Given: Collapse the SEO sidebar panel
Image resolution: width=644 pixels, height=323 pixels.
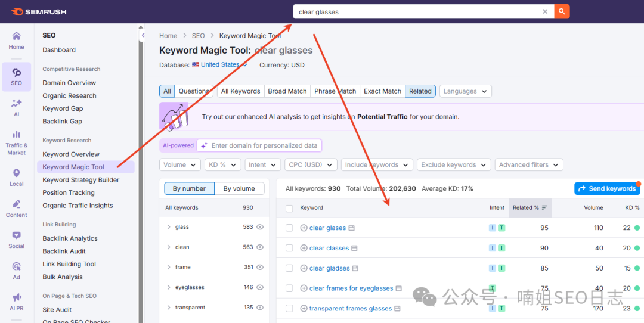Looking at the screenshot, I should pyautogui.click(x=143, y=35).
